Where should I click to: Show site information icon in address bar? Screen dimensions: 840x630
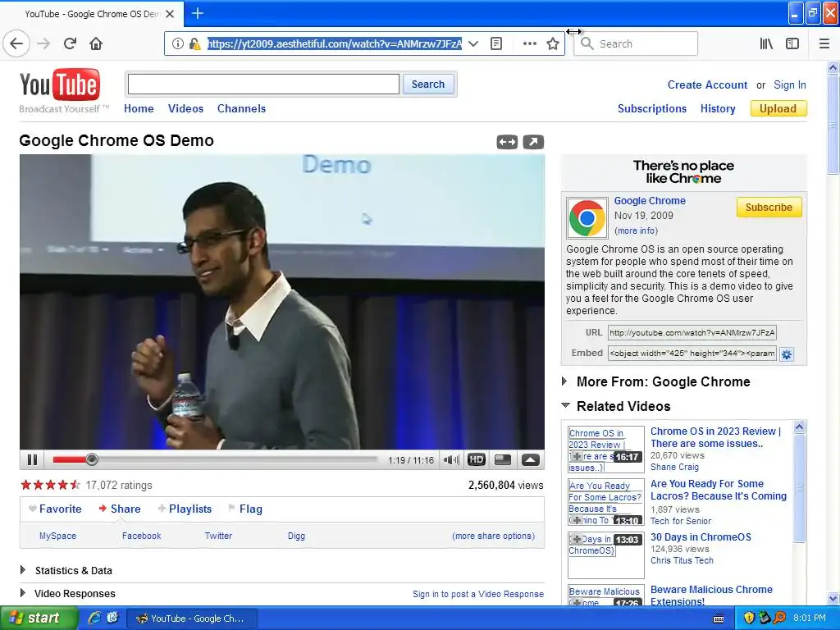click(178, 44)
